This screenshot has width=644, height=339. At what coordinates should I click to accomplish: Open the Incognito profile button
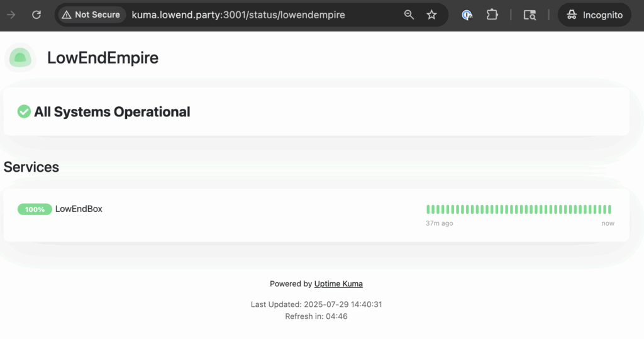(x=594, y=14)
